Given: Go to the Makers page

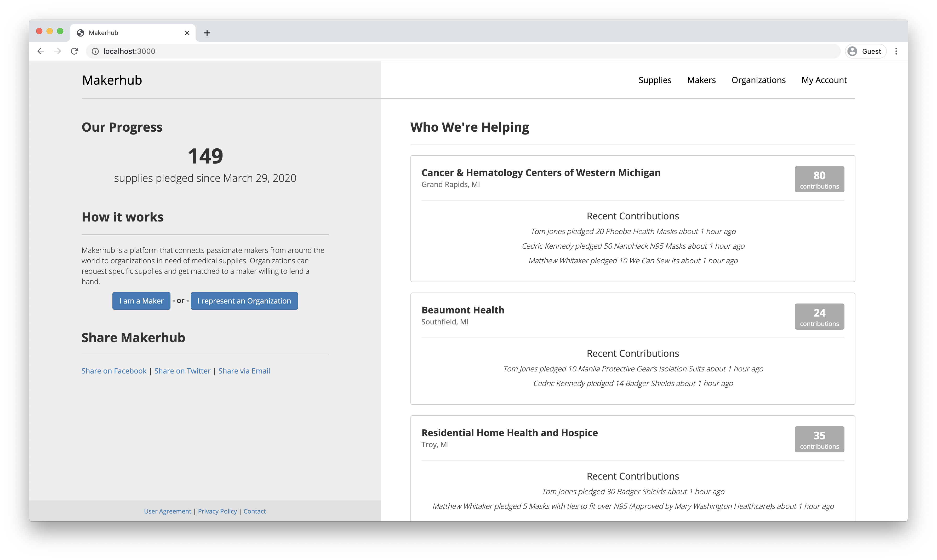Looking at the screenshot, I should pos(701,80).
